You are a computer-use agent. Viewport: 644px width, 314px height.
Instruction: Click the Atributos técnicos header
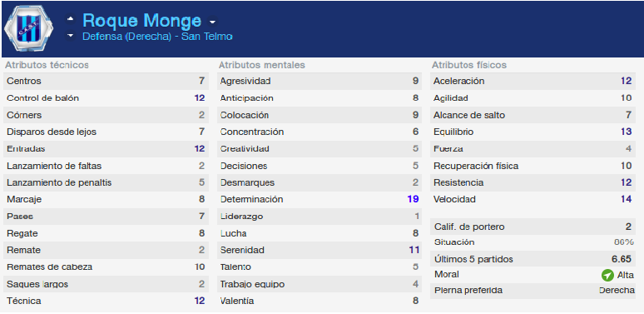47,65
